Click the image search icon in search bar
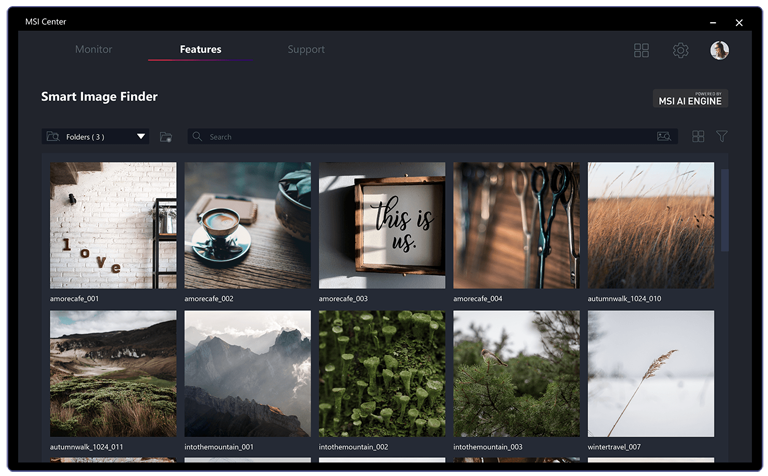The height and width of the screenshot is (476, 768). point(664,136)
